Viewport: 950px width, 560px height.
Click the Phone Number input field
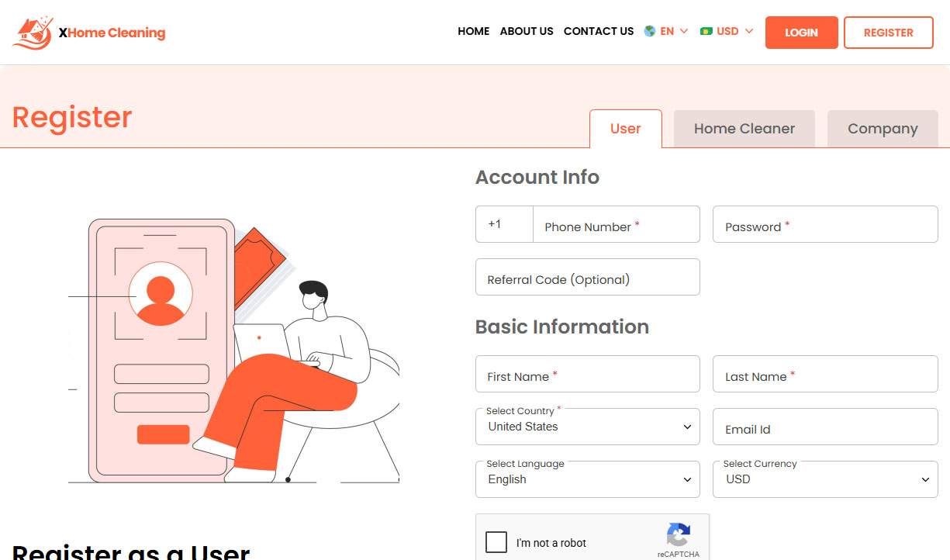pos(615,225)
